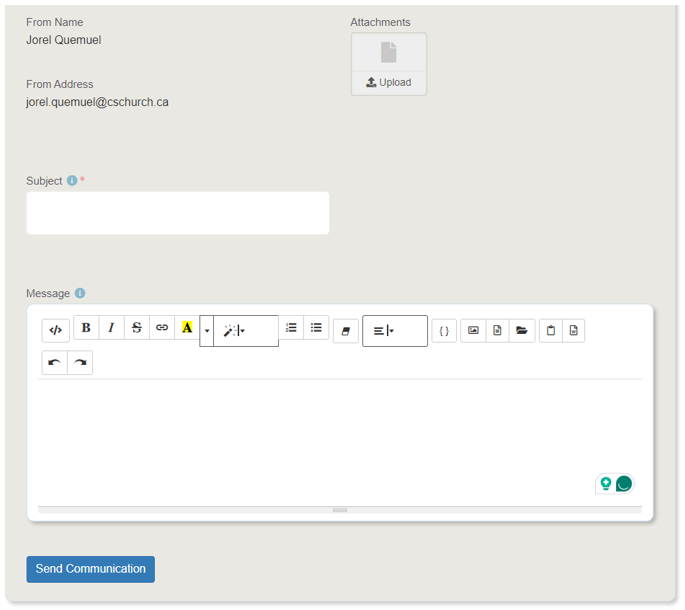Image resolution: width=685 pixels, height=610 pixels.
Task: Open the folder browser toolbar icon
Action: (x=522, y=331)
